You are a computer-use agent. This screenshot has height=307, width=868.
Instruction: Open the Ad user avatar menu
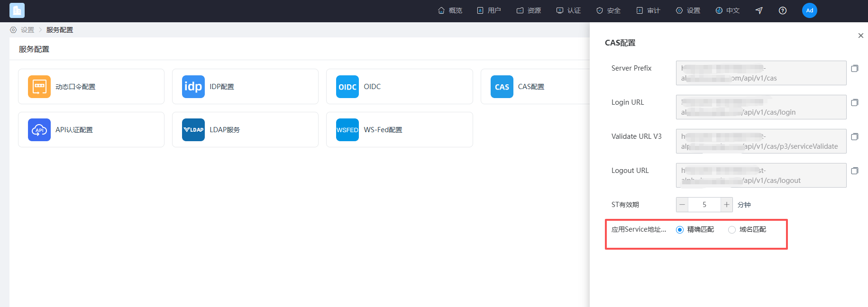point(810,10)
